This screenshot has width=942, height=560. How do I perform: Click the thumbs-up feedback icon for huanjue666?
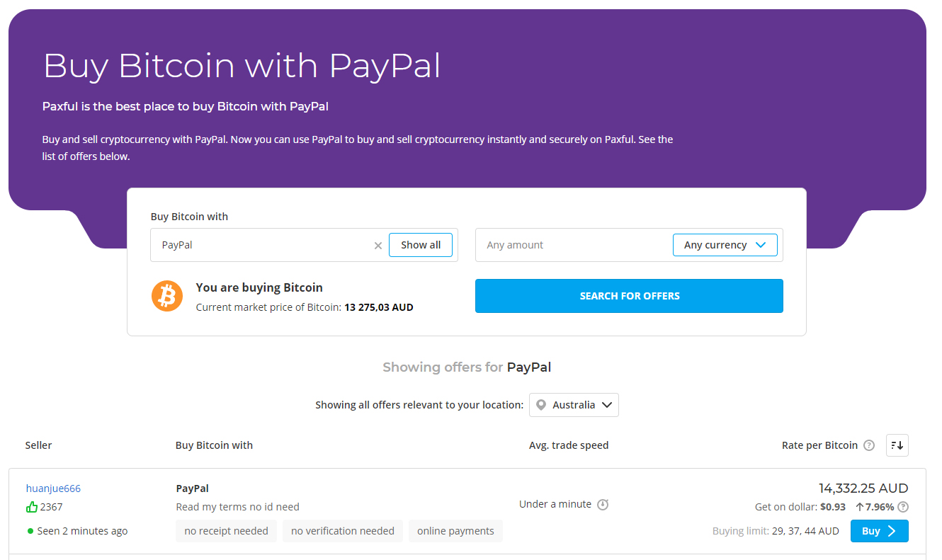(x=31, y=507)
